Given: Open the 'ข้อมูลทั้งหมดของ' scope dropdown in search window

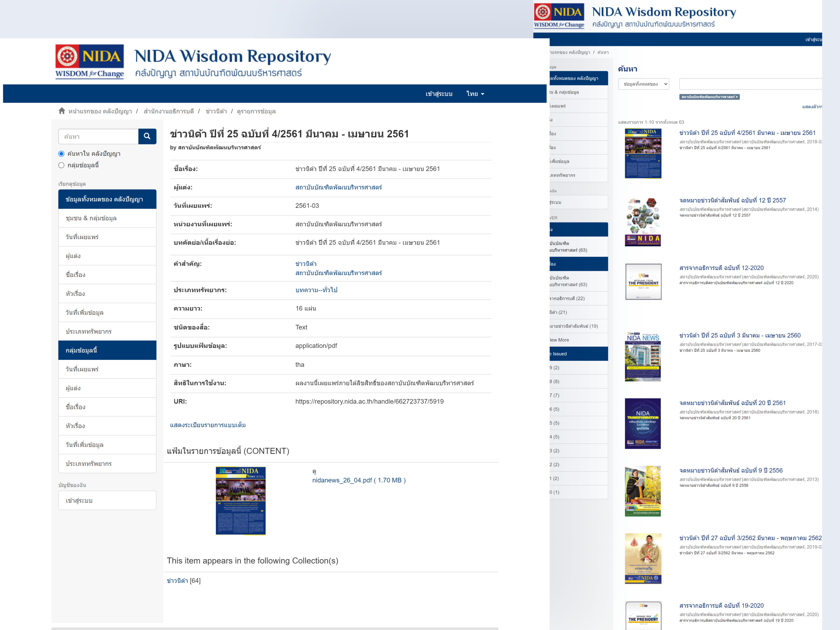Looking at the screenshot, I should click(644, 84).
